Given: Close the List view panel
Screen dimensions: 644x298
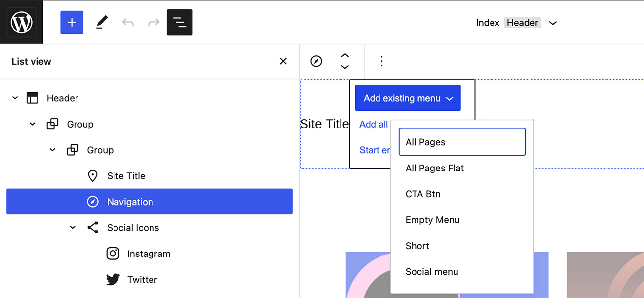Looking at the screenshot, I should click(283, 61).
